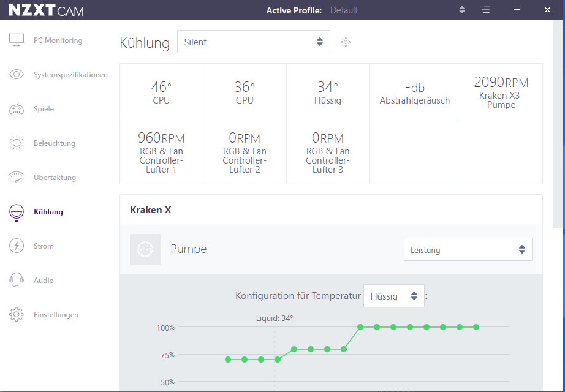565x392 pixels.
Task: Click the Kühlung liquid icon
Action: coord(17,212)
